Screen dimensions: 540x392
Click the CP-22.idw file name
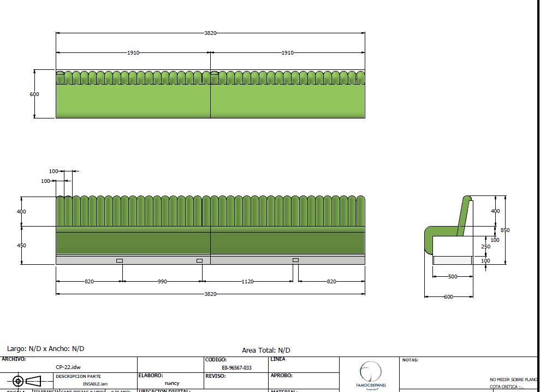pos(68,367)
